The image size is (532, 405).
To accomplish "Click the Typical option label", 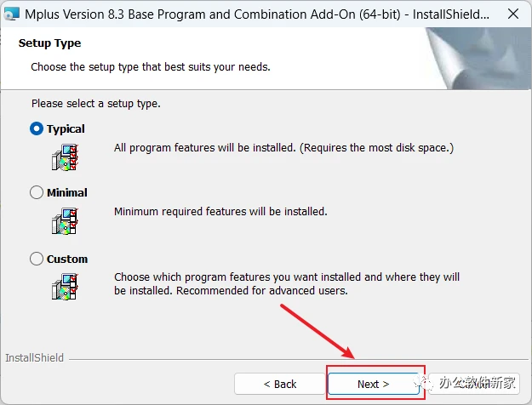I will pyautogui.click(x=66, y=128).
